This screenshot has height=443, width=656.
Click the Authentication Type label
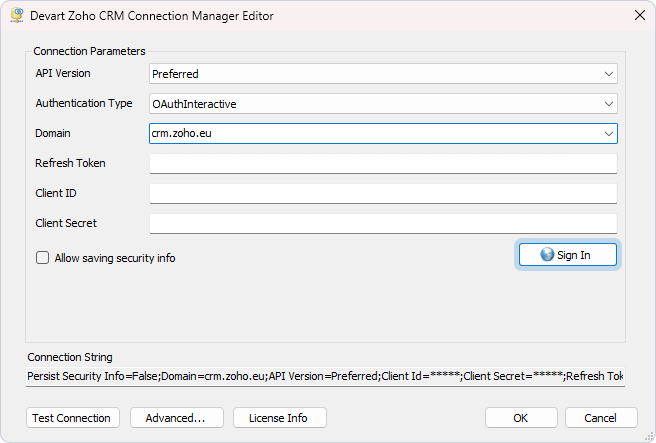click(x=84, y=103)
